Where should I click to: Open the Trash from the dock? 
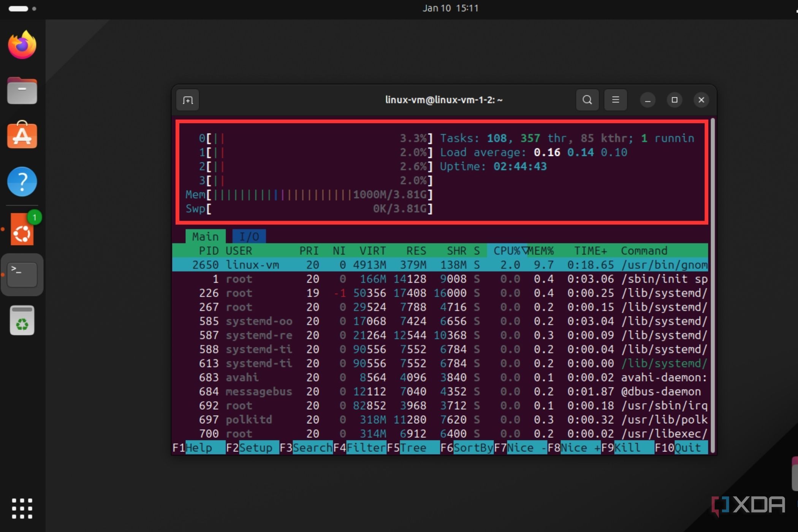[22, 320]
